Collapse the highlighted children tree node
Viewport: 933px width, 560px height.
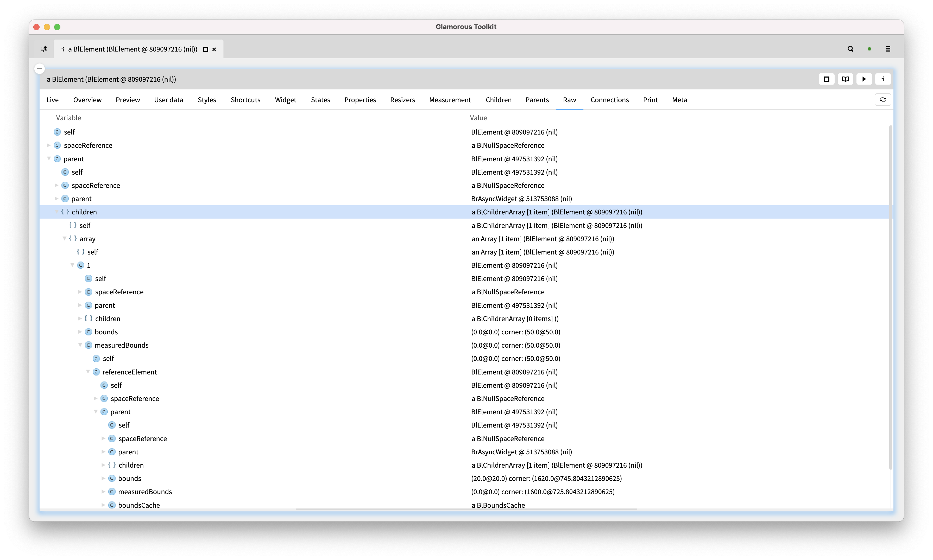[56, 212]
